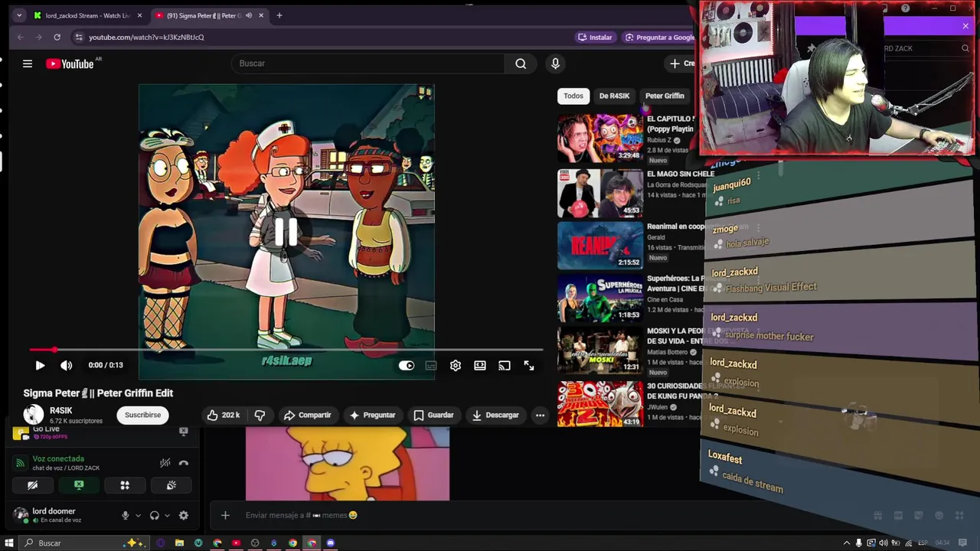Screen dimensions: 980x551
Task: Close the Sigma Peter YouTube tab
Action: coord(261,15)
